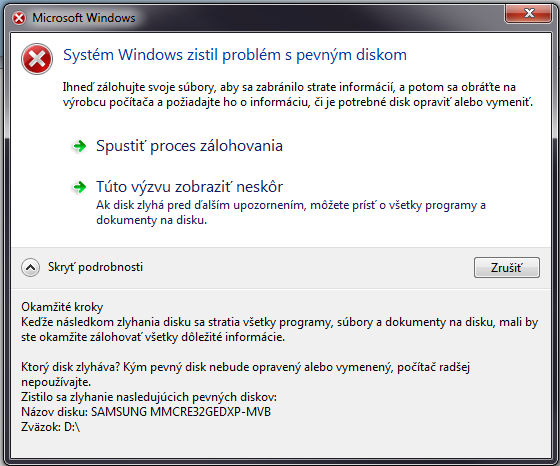Image resolution: width=560 pixels, height=466 pixels.
Task: Close the Microsoft Windows error dialog
Action: point(529,14)
